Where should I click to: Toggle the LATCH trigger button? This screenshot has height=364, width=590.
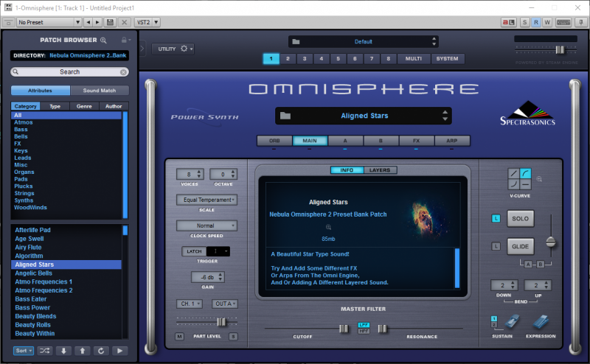(194, 251)
